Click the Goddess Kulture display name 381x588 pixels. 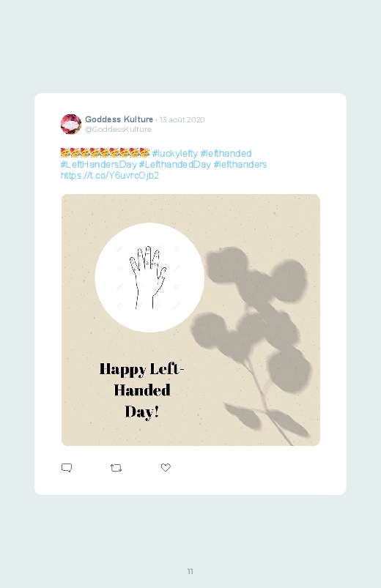pos(119,119)
